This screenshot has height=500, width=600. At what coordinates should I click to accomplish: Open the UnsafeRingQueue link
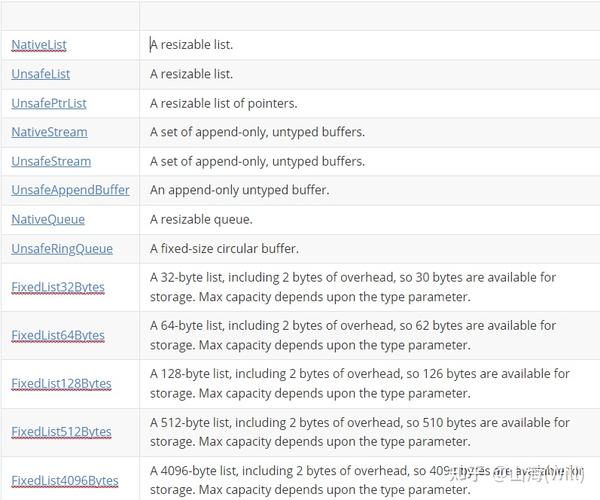(62, 249)
